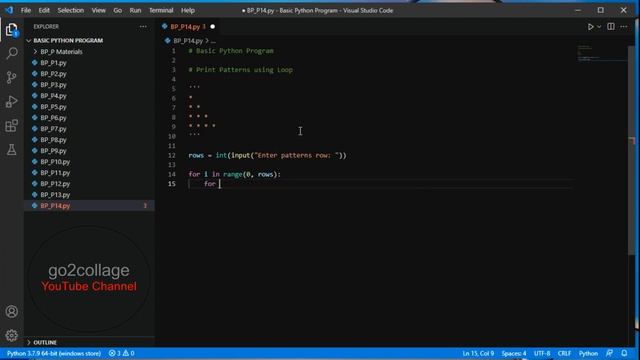This screenshot has height=360, width=640.
Task: Click line number 15 in gutter
Action: tap(172, 184)
